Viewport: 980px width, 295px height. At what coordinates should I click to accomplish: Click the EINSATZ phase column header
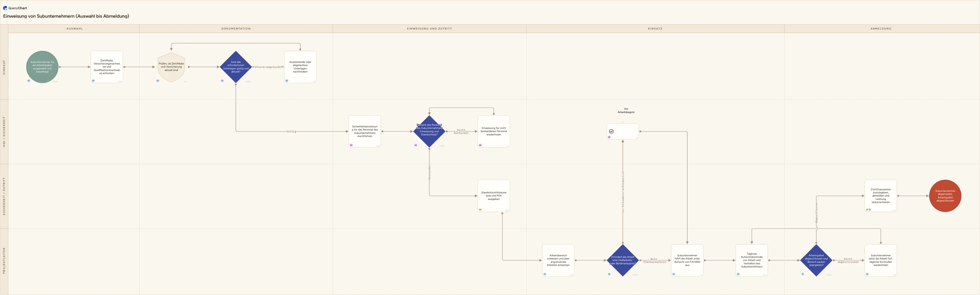click(655, 28)
